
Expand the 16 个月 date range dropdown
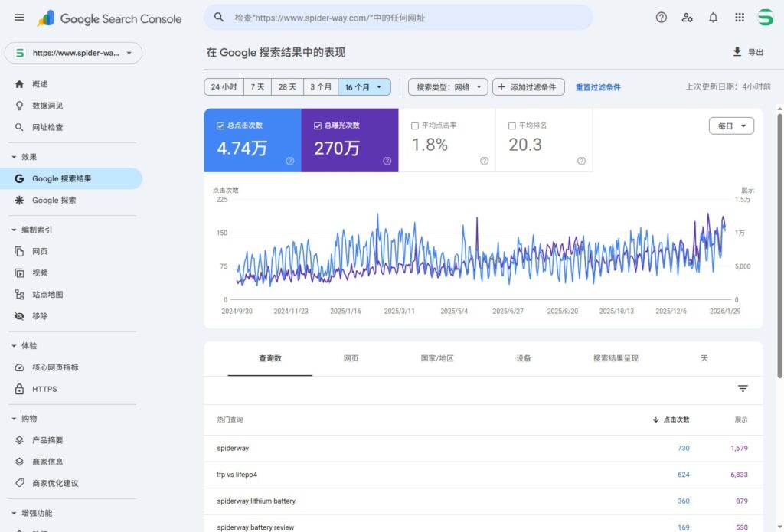364,87
